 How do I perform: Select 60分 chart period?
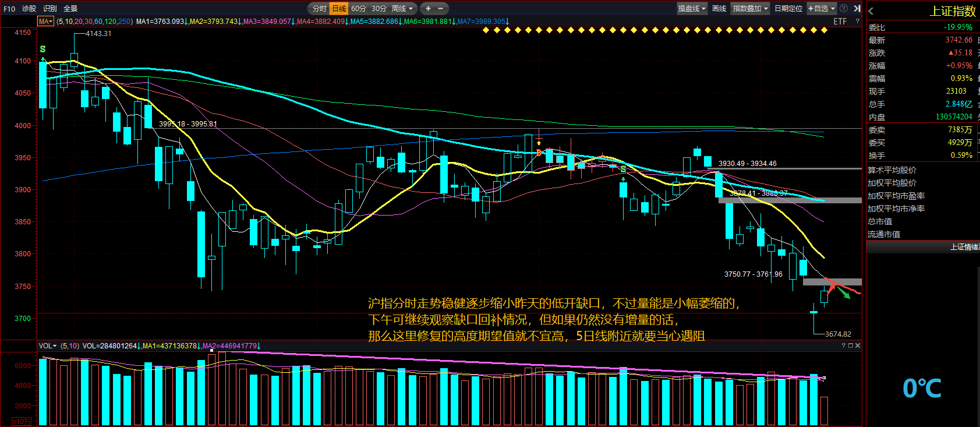[359, 8]
